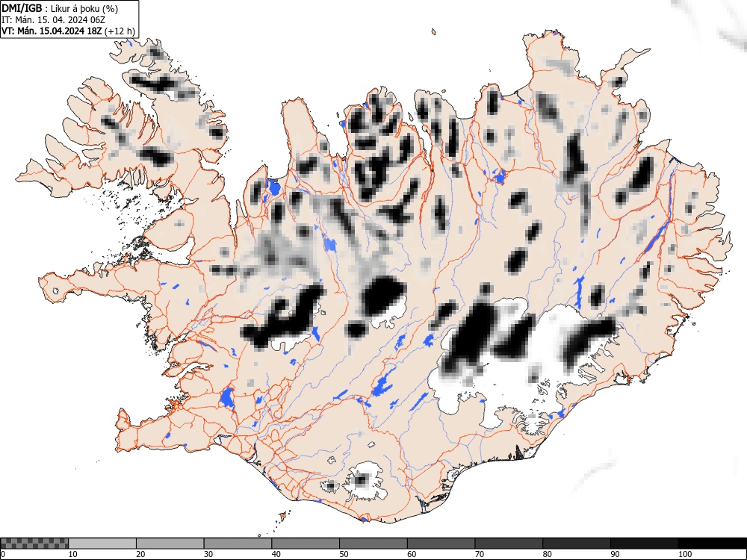Select the 10–20 legend swatch
The image size is (747, 560).
pyautogui.click(x=102, y=544)
